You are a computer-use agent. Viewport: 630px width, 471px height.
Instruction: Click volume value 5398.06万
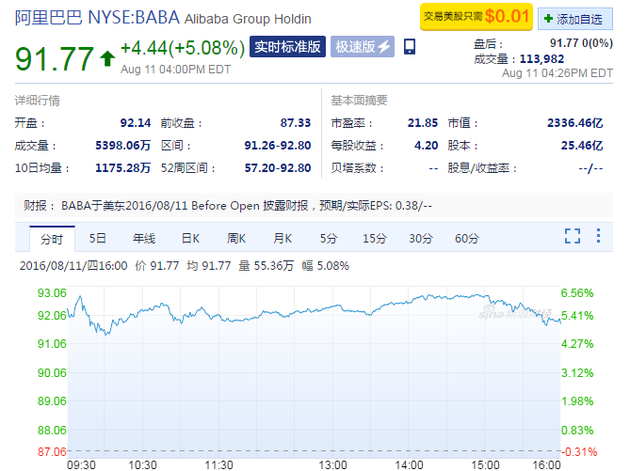click(123, 145)
